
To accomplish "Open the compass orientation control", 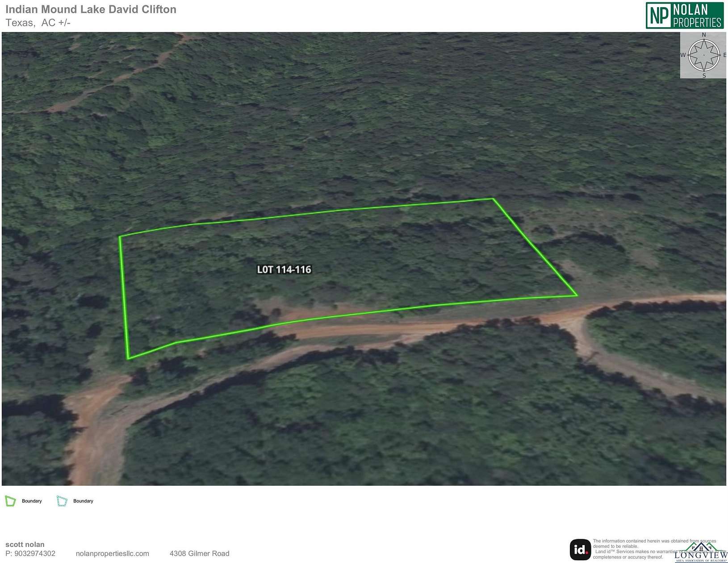I will (703, 56).
